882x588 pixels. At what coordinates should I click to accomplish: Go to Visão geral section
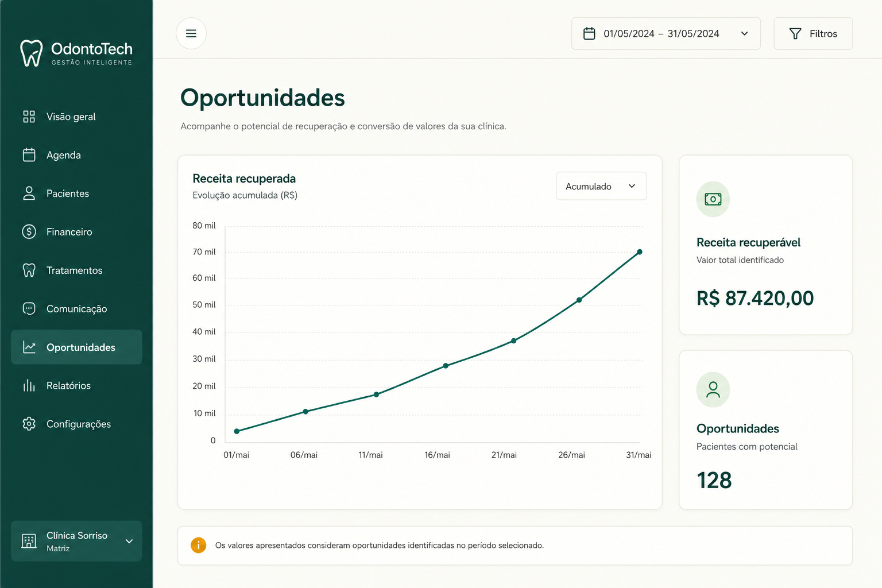[x=76, y=117]
